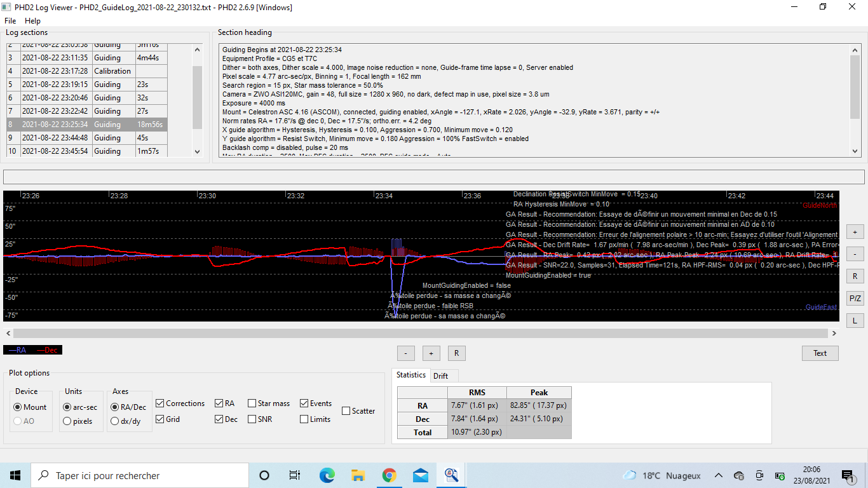The width and height of the screenshot is (868, 488).
Task: Zoom out vertically with the - button beside graph
Action: [x=855, y=254]
